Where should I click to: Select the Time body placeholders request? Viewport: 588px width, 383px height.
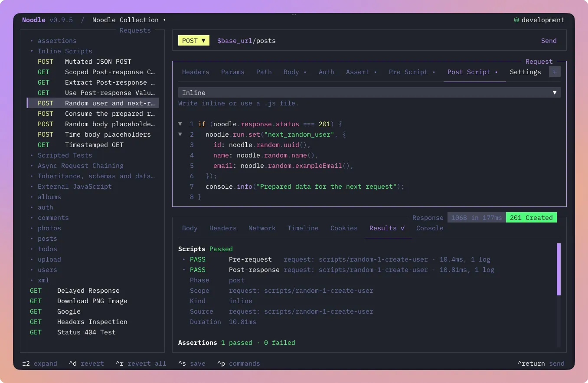(x=92, y=134)
